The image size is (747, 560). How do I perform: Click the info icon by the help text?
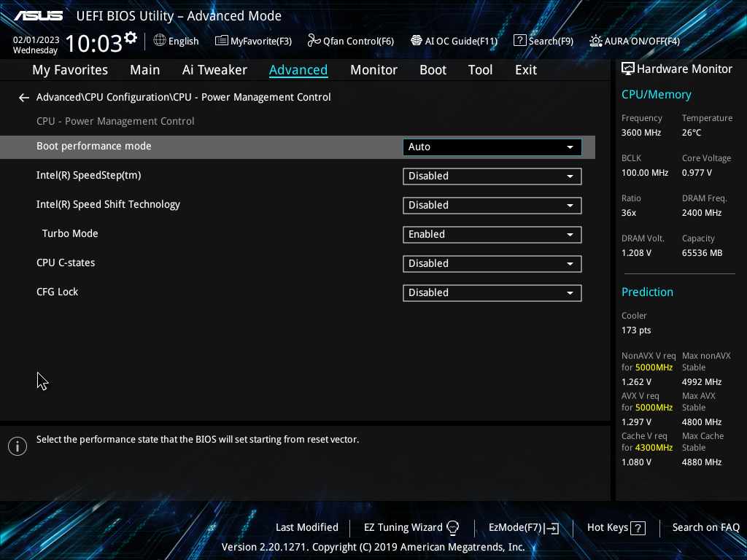[18, 446]
